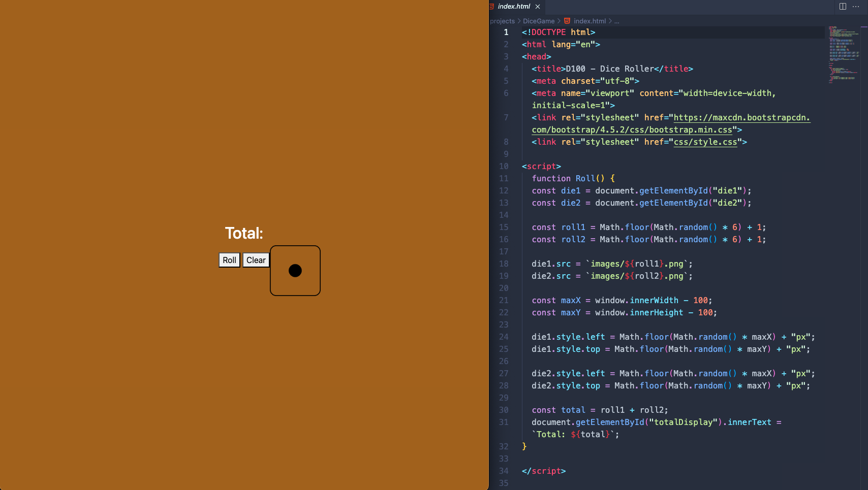Screen dimensions: 868x490
Task: Click the Clear button next to Roll
Action: pyautogui.click(x=256, y=260)
